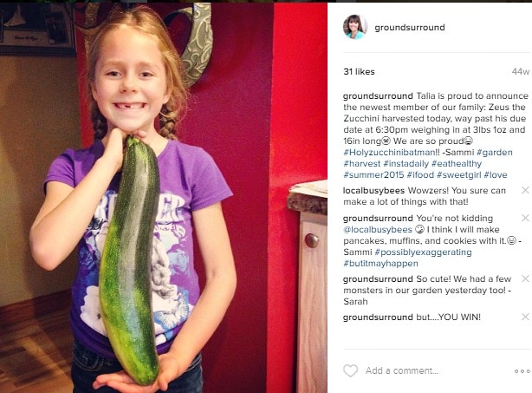
Task: Open the #summer2015 hashtag link
Action: click(x=373, y=175)
